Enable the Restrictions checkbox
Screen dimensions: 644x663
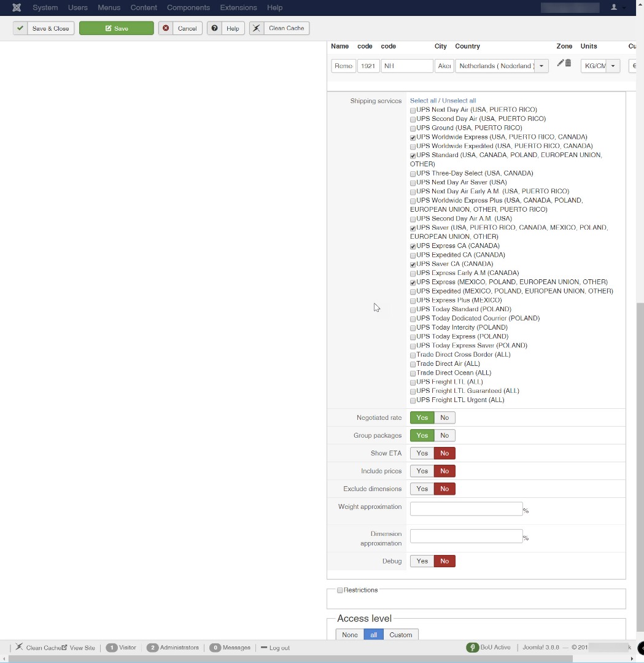point(339,591)
